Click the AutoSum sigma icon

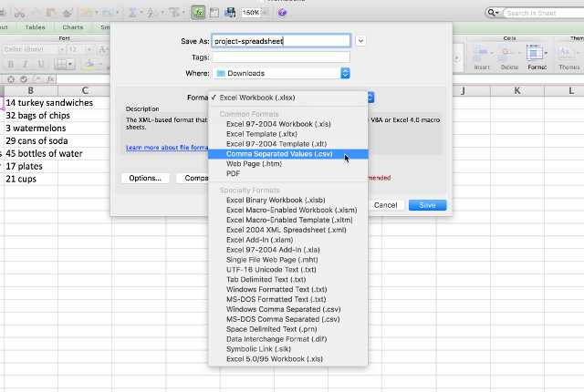point(132,13)
